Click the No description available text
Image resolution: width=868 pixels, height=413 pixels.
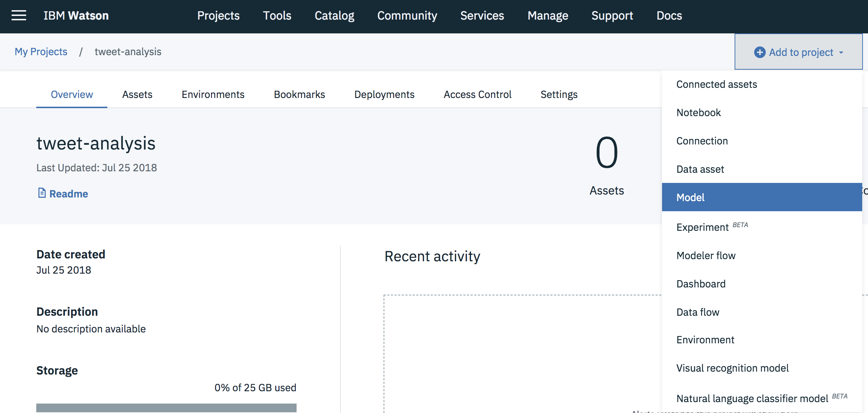tap(91, 329)
